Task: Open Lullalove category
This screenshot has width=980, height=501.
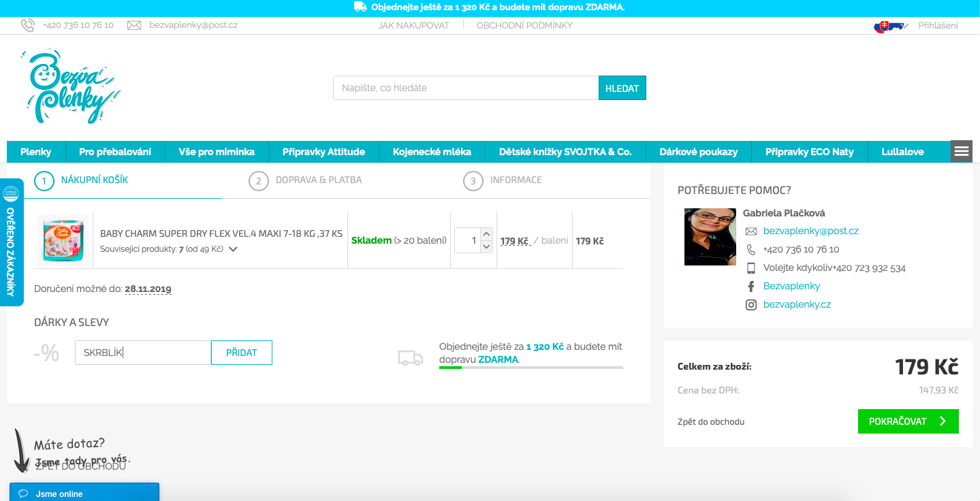Action: coord(902,152)
